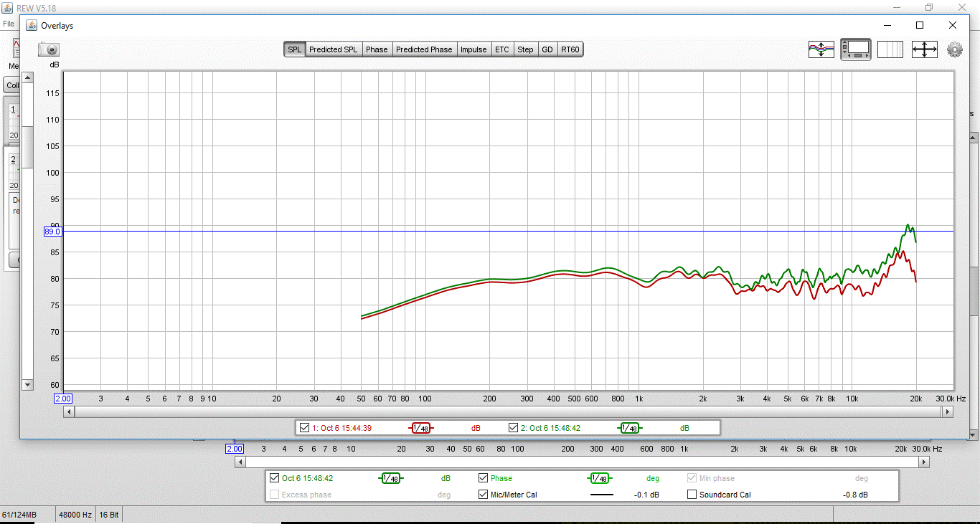Toggle main window Oct 6 15:48:42 trace checkbox

point(274,478)
